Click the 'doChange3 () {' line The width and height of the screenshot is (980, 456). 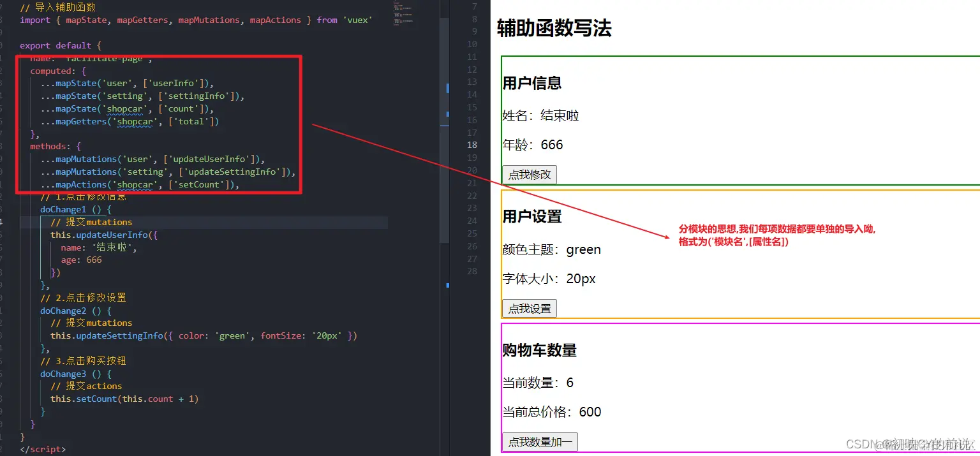pyautogui.click(x=76, y=374)
